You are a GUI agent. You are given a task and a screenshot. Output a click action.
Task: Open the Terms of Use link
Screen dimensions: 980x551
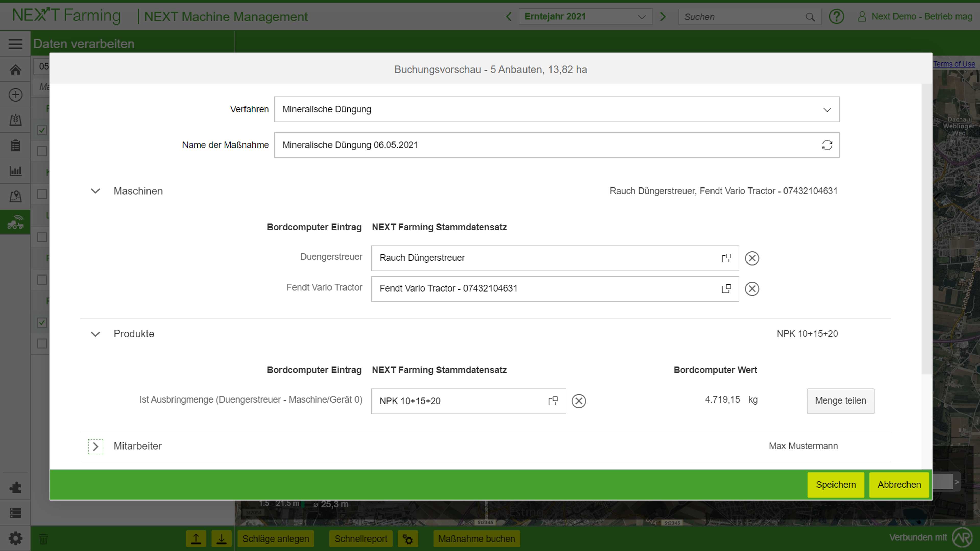pyautogui.click(x=954, y=64)
